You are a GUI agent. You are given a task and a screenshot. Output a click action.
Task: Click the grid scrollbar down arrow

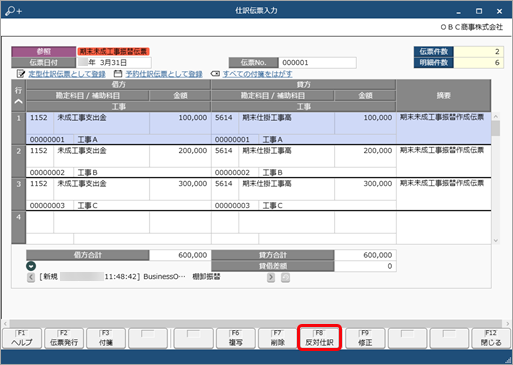click(496, 240)
